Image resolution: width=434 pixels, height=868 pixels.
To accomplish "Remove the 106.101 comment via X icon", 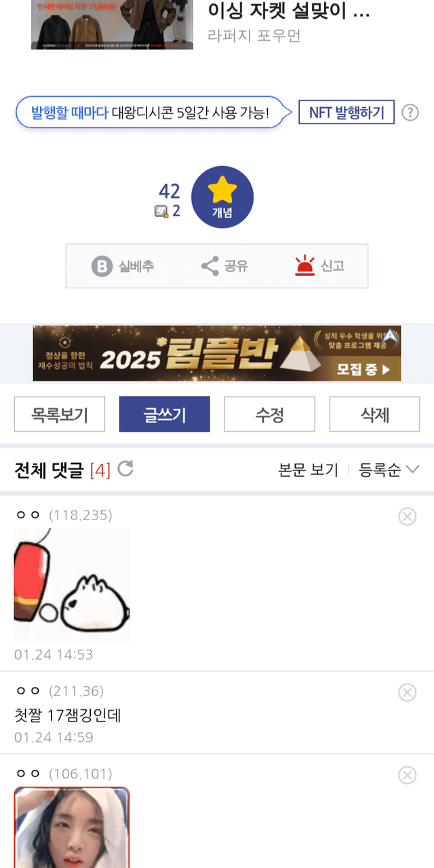I will (407, 775).
